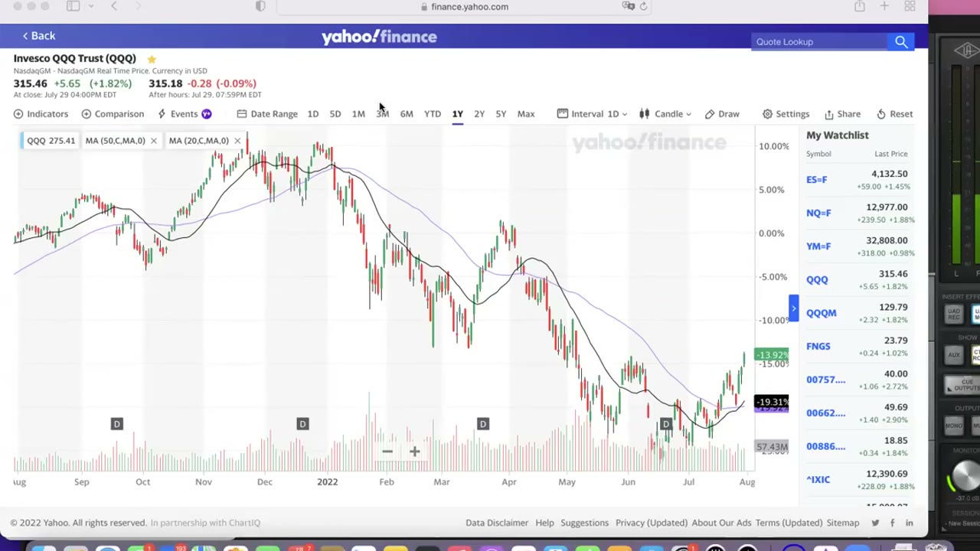
Task: Select the Max time range
Action: (526, 114)
